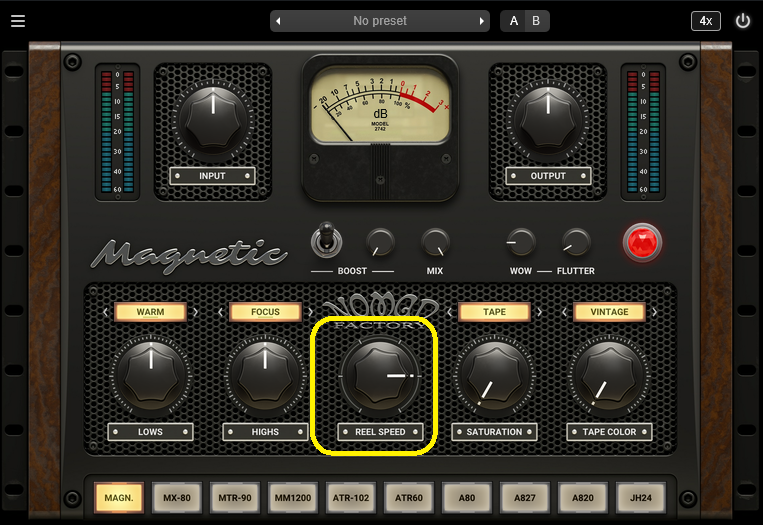Select next mode right of FOCUS
The width and height of the screenshot is (763, 525).
click(x=310, y=312)
